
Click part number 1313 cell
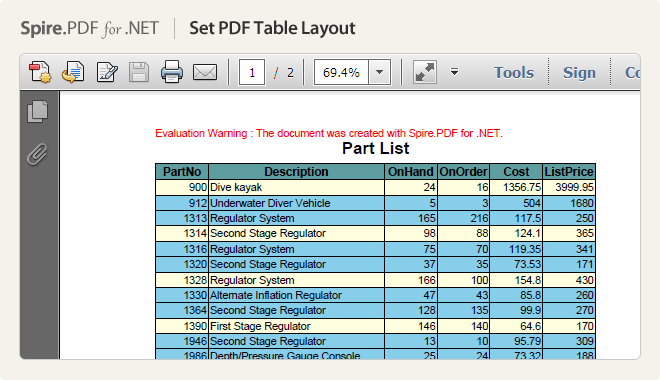point(182,218)
